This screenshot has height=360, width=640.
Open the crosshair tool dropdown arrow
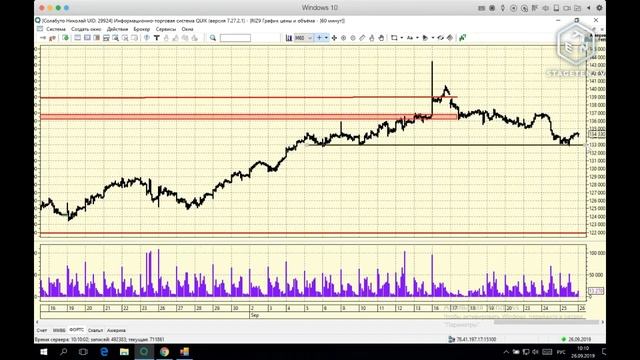(326, 38)
